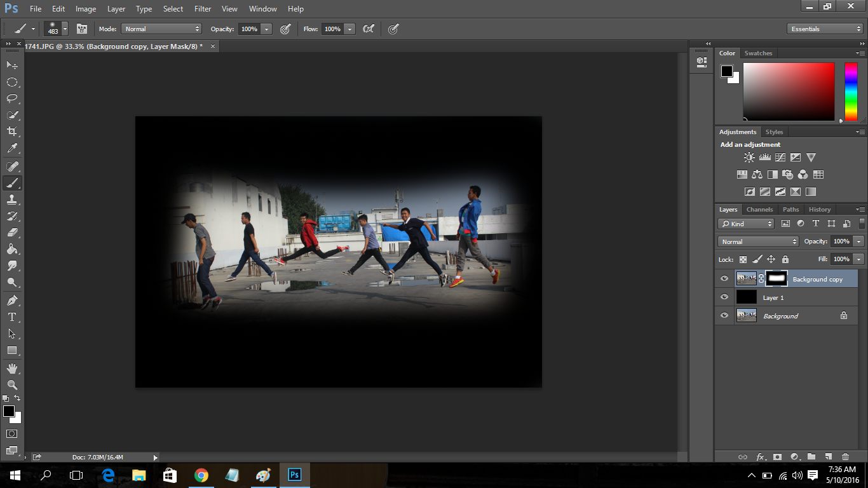Viewport: 868px width, 488px height.
Task: Select the Crop tool
Action: 11,132
